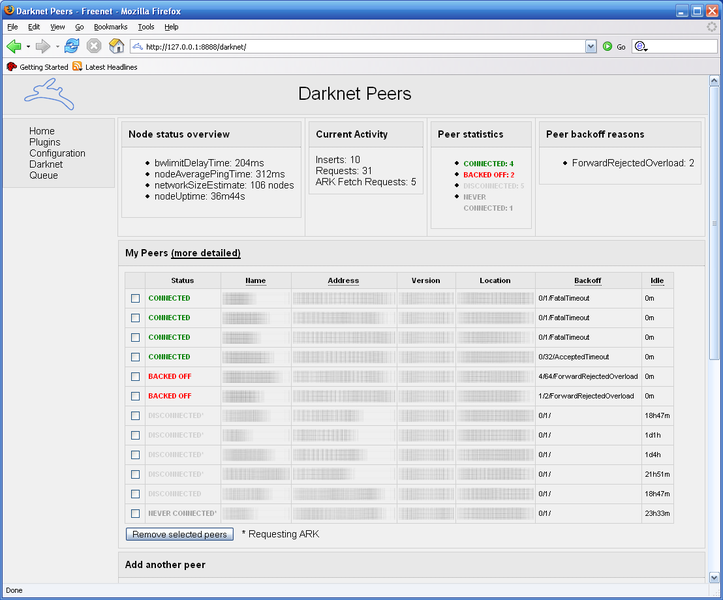The width and height of the screenshot is (723, 600).
Task: Check the NEVER CONNECTED peer checkbox
Action: (135, 513)
